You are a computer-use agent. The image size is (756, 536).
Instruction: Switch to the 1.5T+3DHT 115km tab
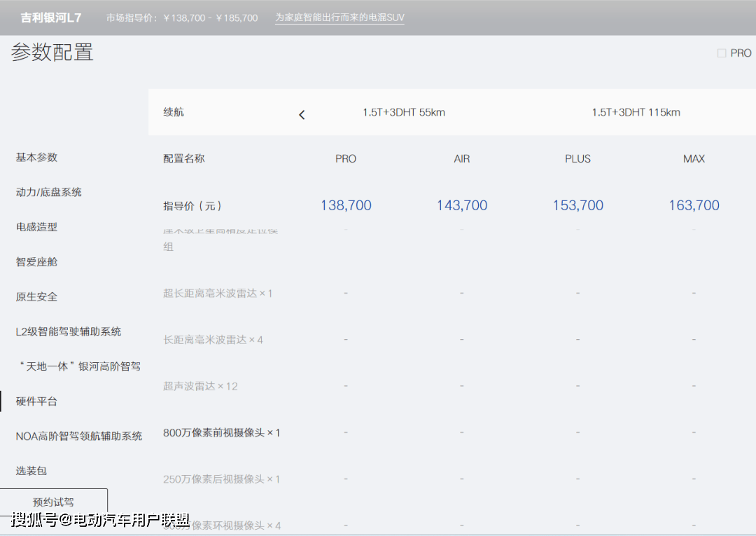click(x=635, y=111)
